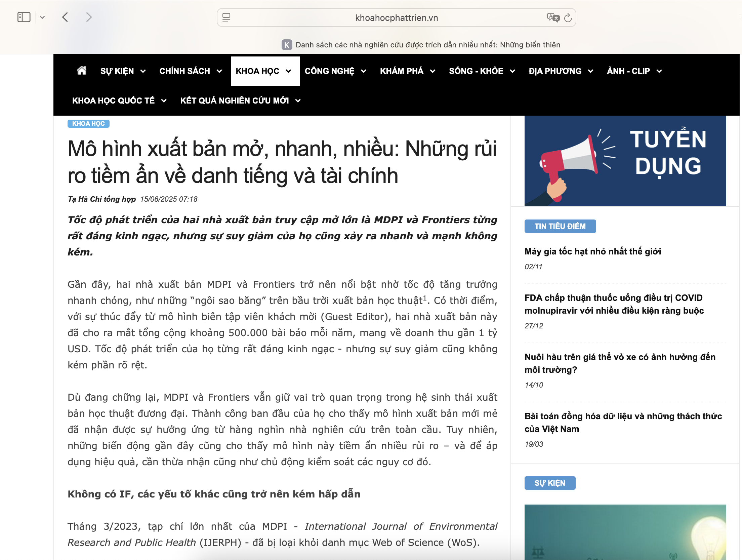Image resolution: width=742 pixels, height=560 pixels.
Task: Click the TUYỂN DỤNG banner image
Action: point(625,161)
